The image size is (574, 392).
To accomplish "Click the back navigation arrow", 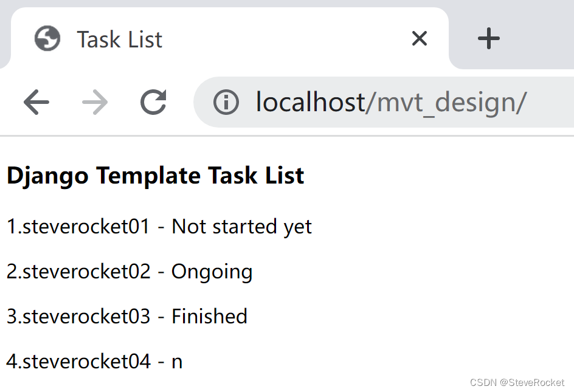I will tap(36, 102).
